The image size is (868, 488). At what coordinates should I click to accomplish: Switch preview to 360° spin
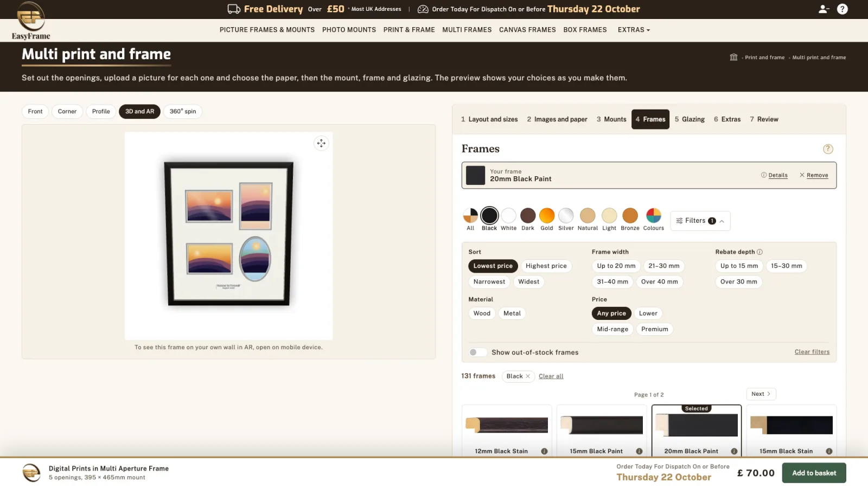183,112
